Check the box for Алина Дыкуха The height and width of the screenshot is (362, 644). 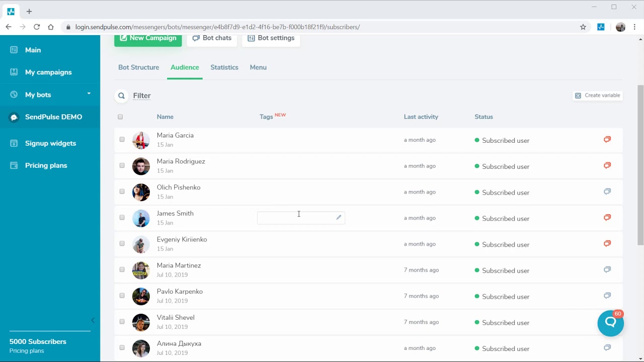(x=122, y=347)
